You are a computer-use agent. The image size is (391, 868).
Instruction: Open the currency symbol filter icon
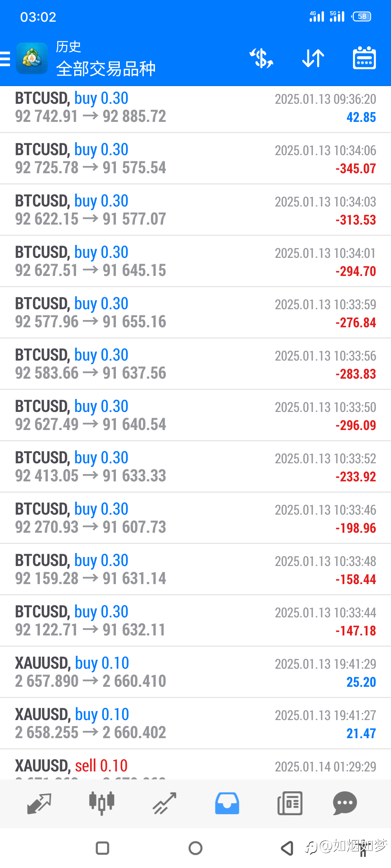click(x=261, y=58)
